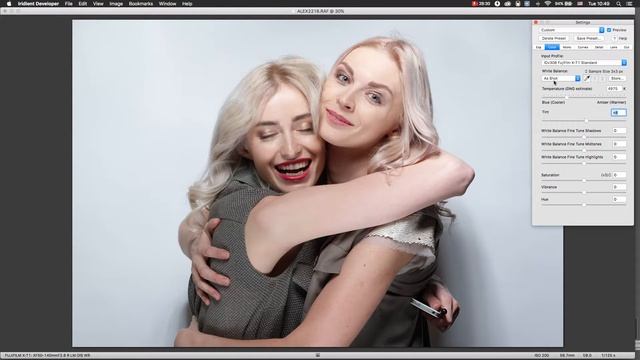Screen dimensions: 640x360
Task: Toggle the Preview checkbox
Action: tap(609, 30)
